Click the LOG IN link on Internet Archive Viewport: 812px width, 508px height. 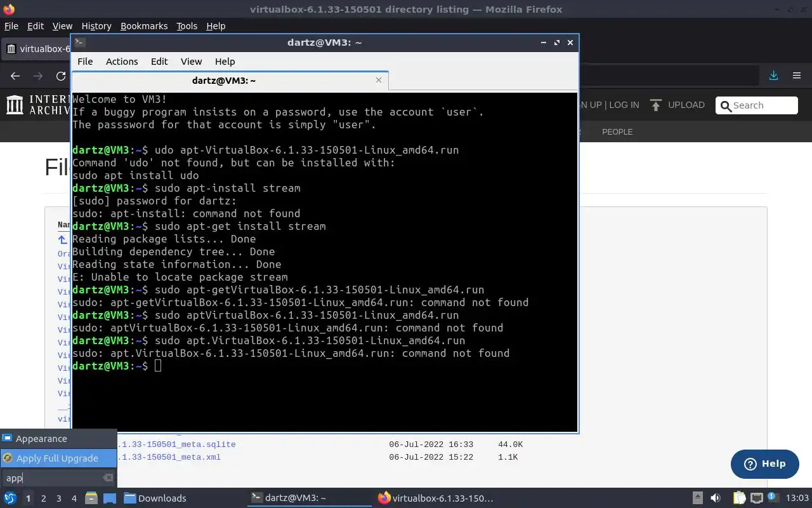click(x=624, y=105)
